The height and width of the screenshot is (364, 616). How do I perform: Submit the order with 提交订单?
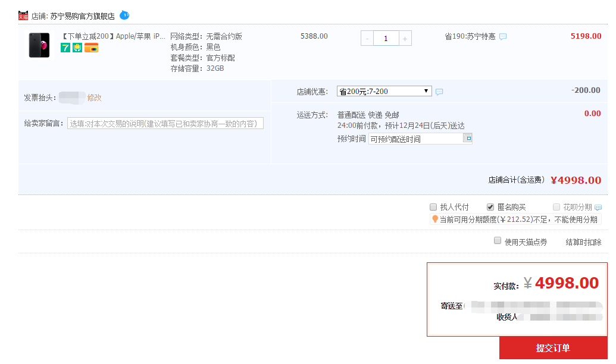coord(553,348)
